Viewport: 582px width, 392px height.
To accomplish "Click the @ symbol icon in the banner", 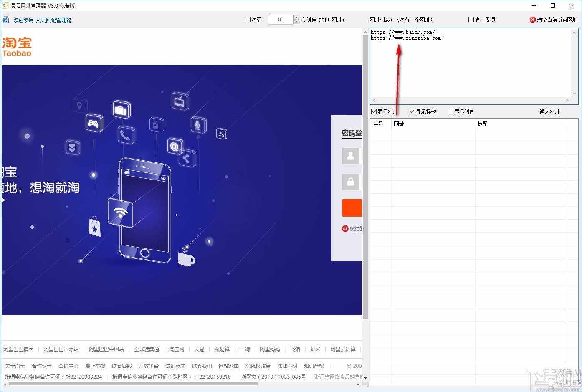I will pyautogui.click(x=175, y=146).
